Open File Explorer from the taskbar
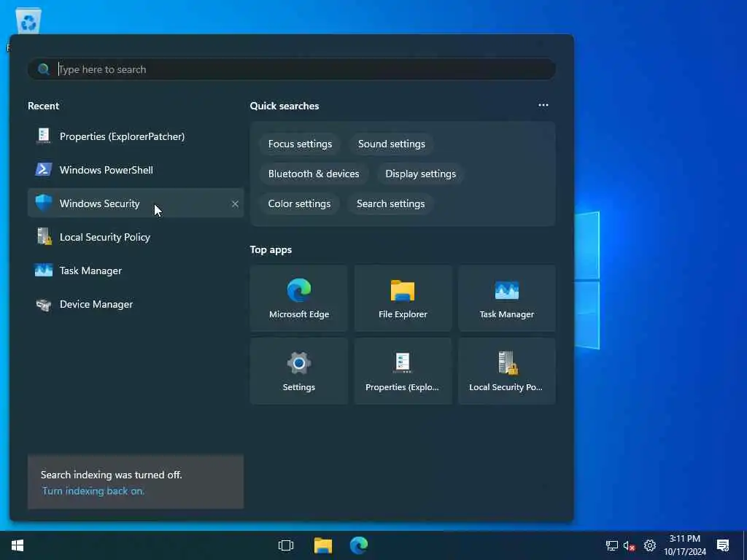 click(322, 545)
